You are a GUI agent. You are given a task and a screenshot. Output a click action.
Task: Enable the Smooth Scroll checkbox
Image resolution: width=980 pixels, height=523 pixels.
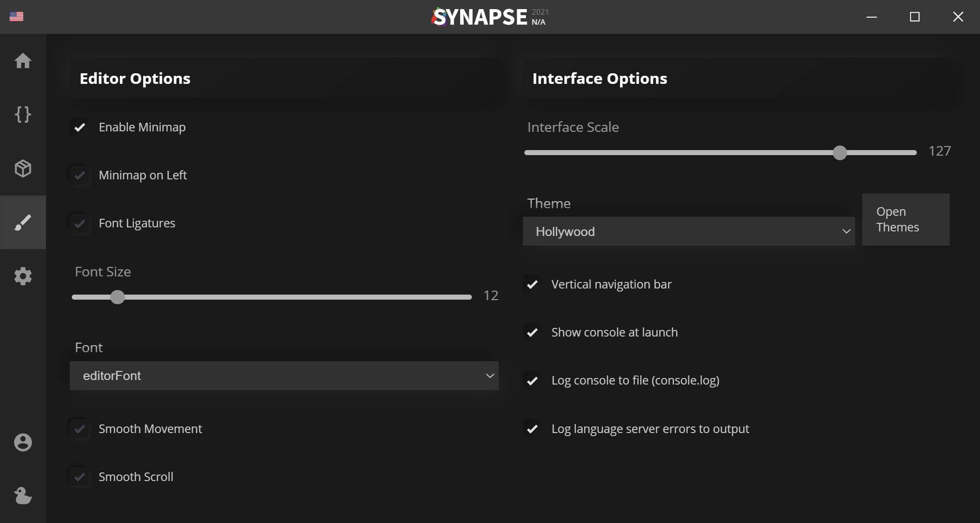80,477
